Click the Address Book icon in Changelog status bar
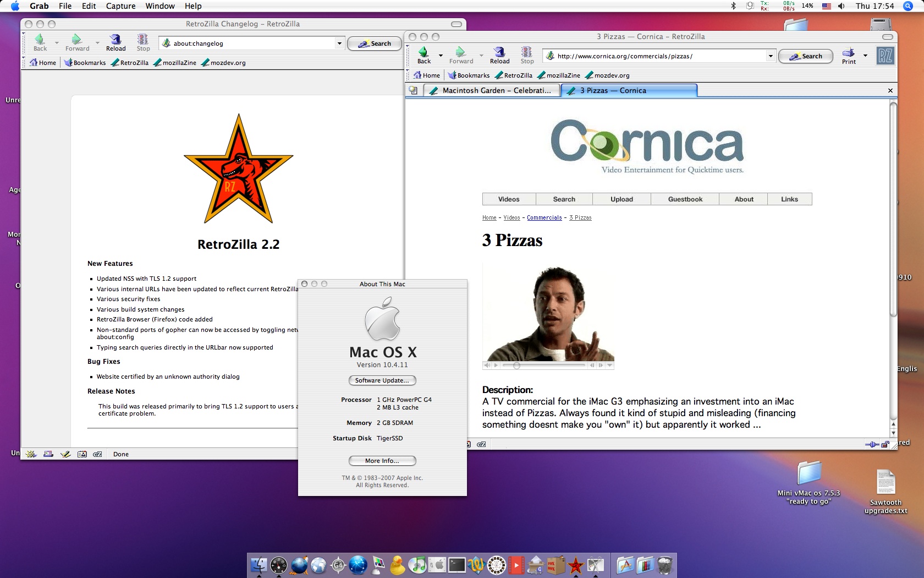 click(x=82, y=454)
